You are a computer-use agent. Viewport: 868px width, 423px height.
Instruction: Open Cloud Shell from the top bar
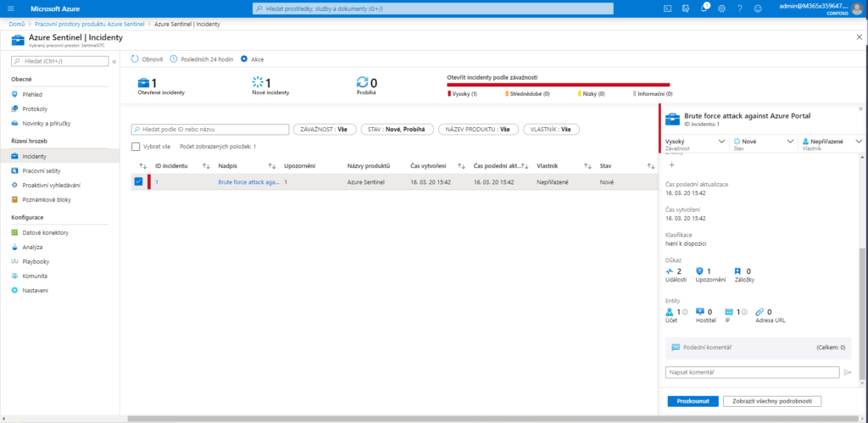668,8
